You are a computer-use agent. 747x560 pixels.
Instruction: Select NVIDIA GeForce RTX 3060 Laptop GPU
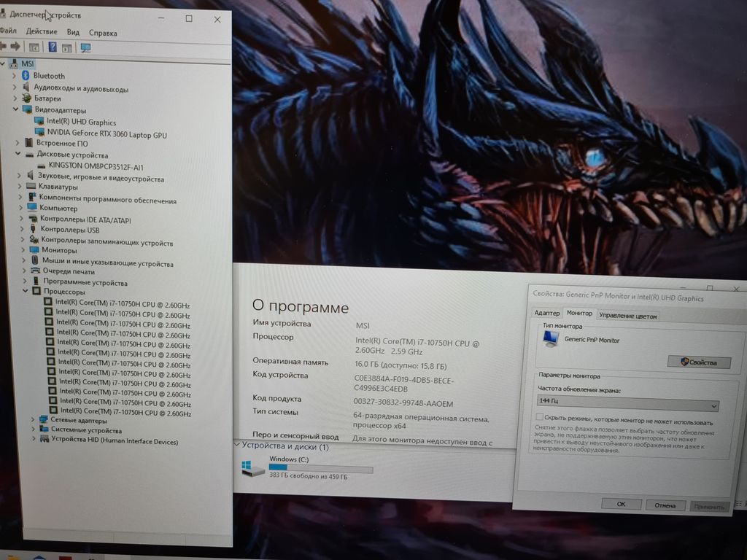(107, 134)
